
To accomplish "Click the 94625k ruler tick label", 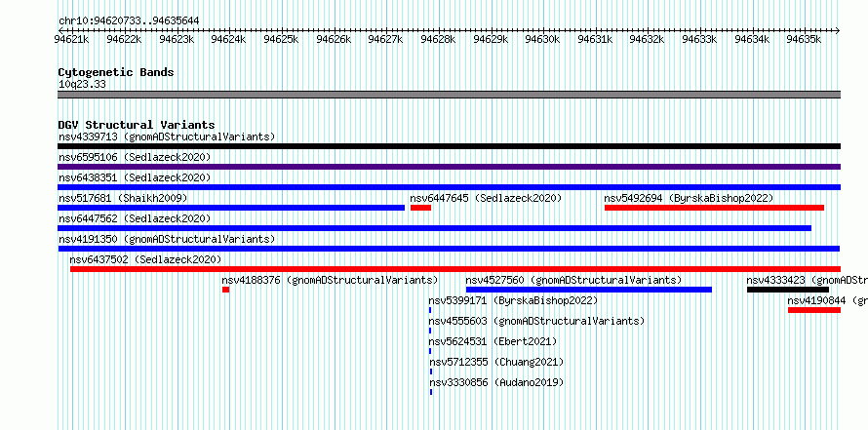I will pyautogui.click(x=281, y=39).
